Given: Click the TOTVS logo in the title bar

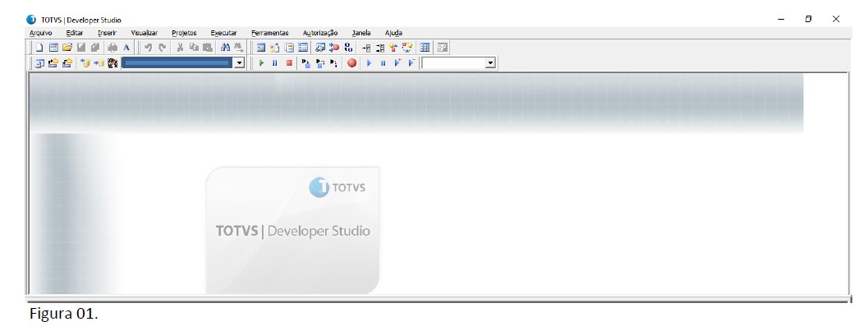Looking at the screenshot, I should tap(31, 20).
